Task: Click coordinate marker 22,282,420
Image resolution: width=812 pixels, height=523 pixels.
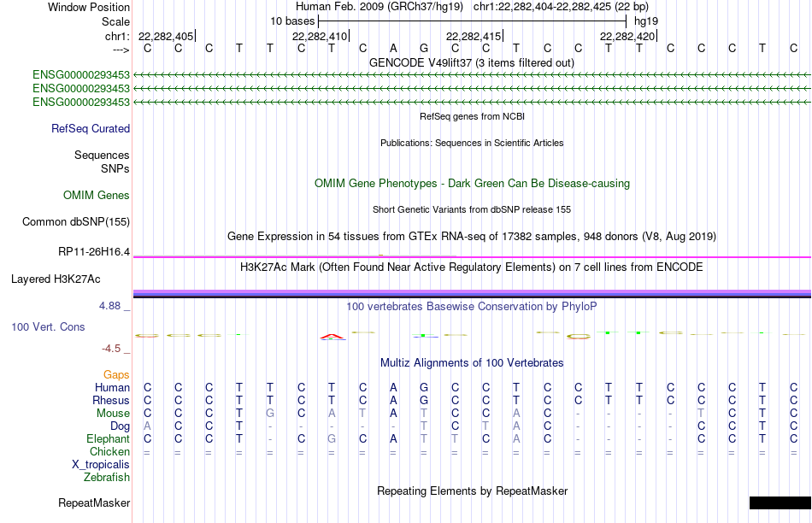Action: pos(627,36)
